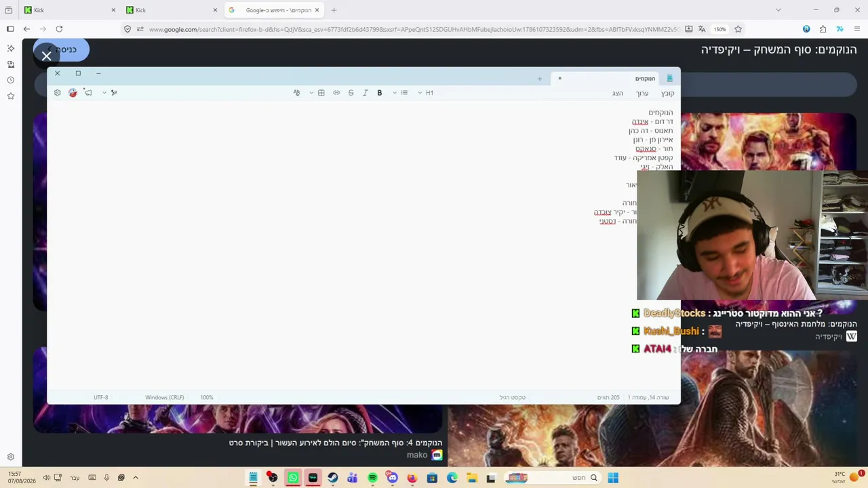Open the הצג menu in Notepad

point(618,94)
